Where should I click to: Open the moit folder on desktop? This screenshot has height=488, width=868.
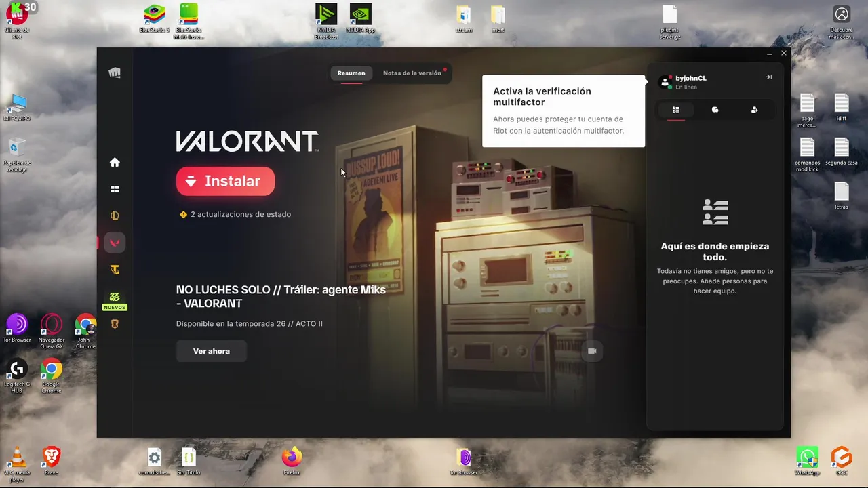498,19
